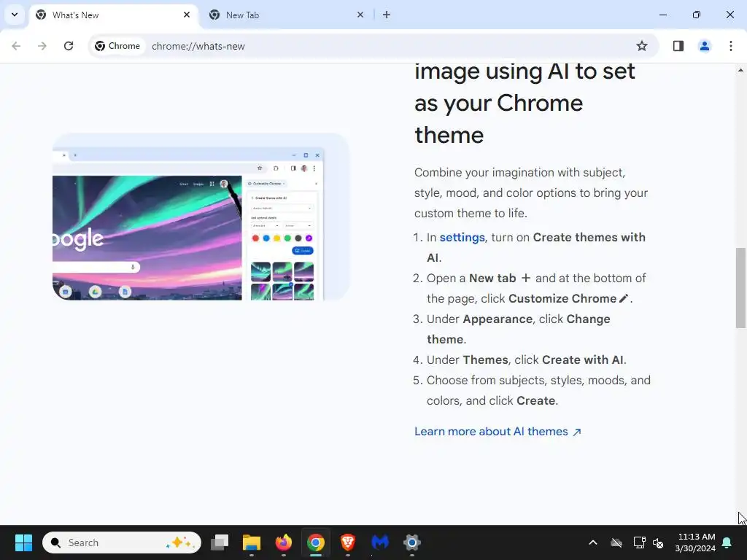Open the profile avatar menu

tap(705, 46)
